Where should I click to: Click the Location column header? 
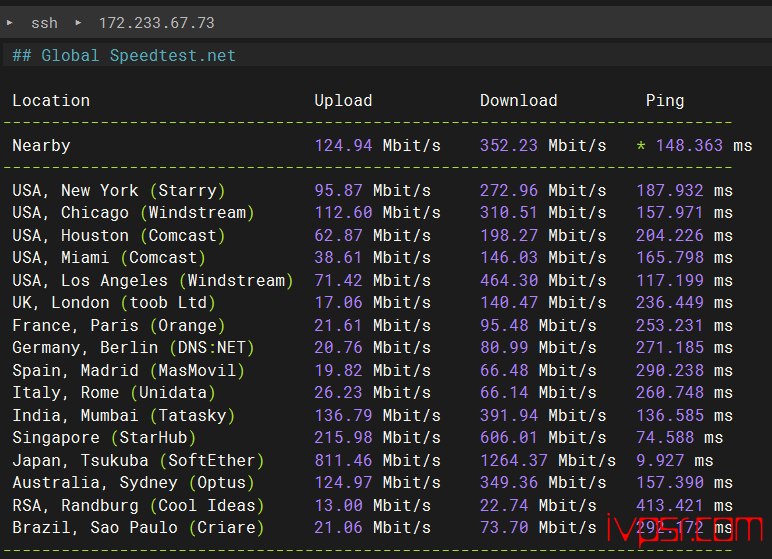point(51,100)
